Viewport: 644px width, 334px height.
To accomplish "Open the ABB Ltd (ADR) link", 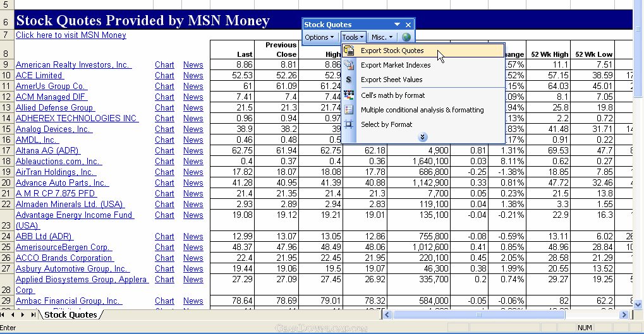I will coord(44,236).
